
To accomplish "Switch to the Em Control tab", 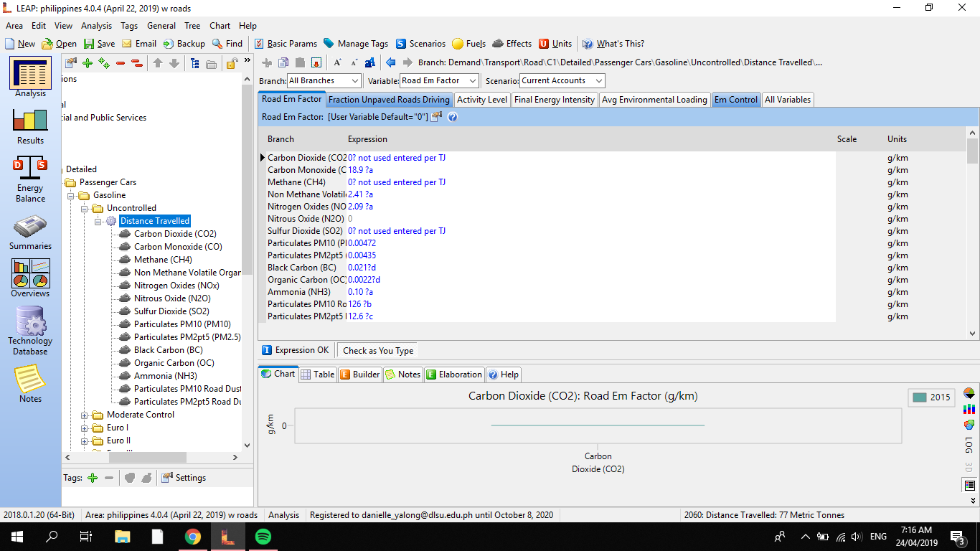I will tap(735, 100).
